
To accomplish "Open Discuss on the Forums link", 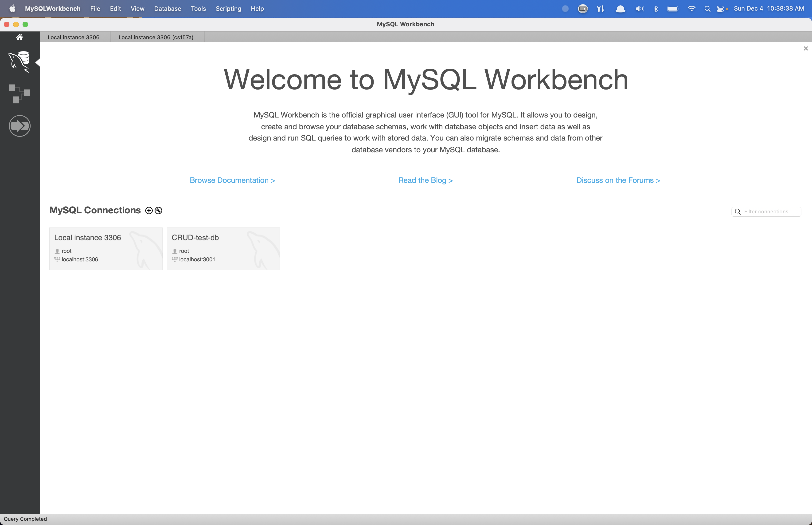I will pos(618,180).
